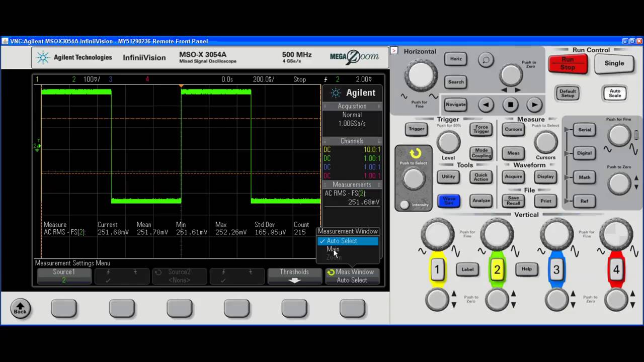Open the Meas measurement menu
The image size is (644, 362).
pyautogui.click(x=514, y=153)
